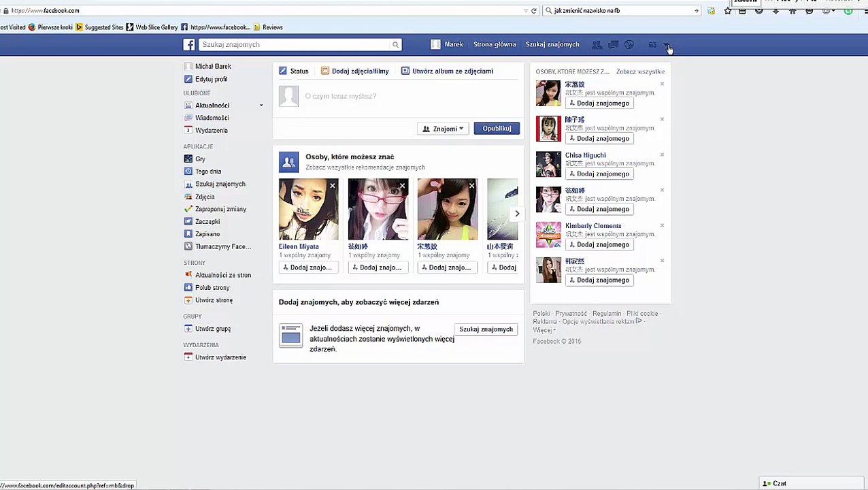Click Utwórz wydarzenie icon
The height and width of the screenshot is (490, 868).
(x=188, y=357)
